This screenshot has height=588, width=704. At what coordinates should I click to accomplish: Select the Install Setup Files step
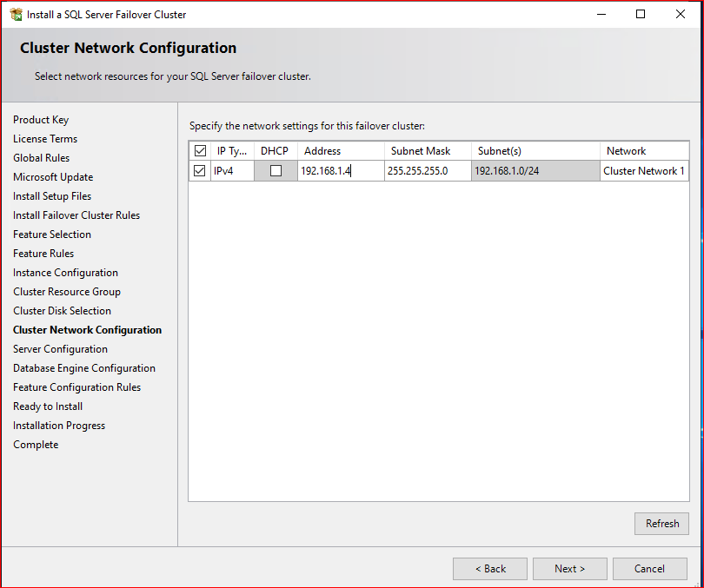click(x=52, y=196)
